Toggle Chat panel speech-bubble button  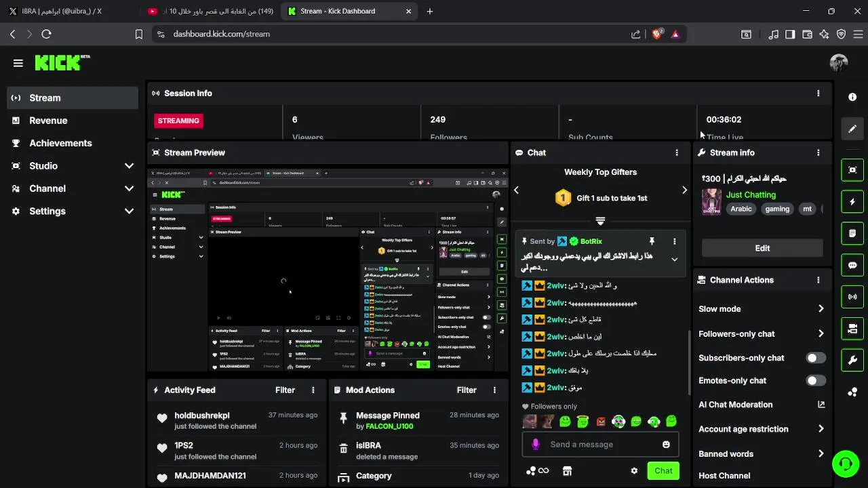[852, 265]
